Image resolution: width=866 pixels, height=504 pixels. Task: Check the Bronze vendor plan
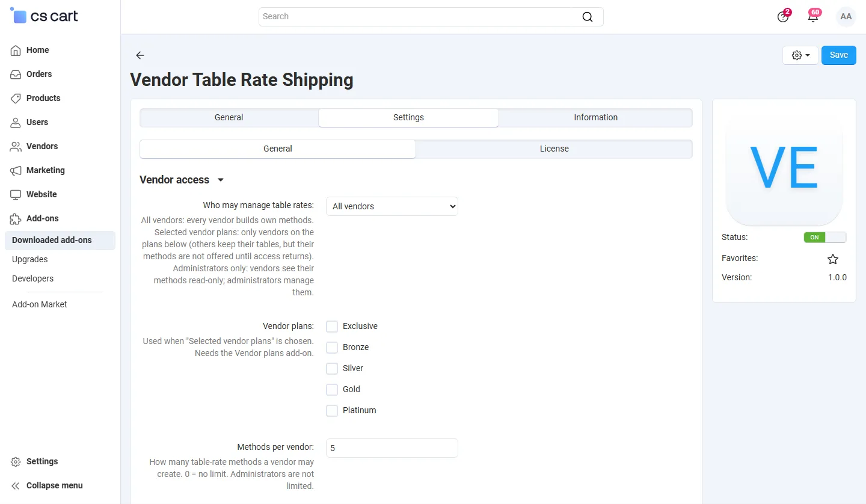(x=332, y=348)
